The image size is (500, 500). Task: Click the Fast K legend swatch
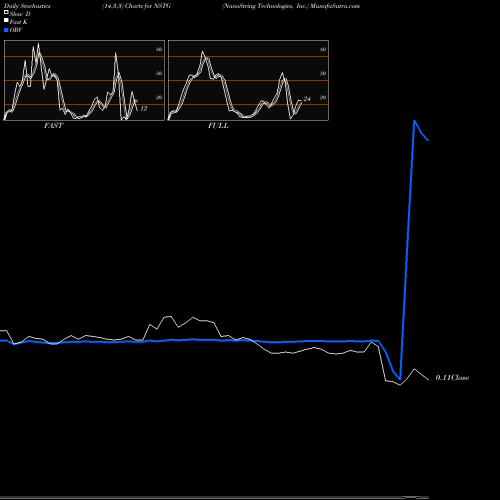coord(6,20)
